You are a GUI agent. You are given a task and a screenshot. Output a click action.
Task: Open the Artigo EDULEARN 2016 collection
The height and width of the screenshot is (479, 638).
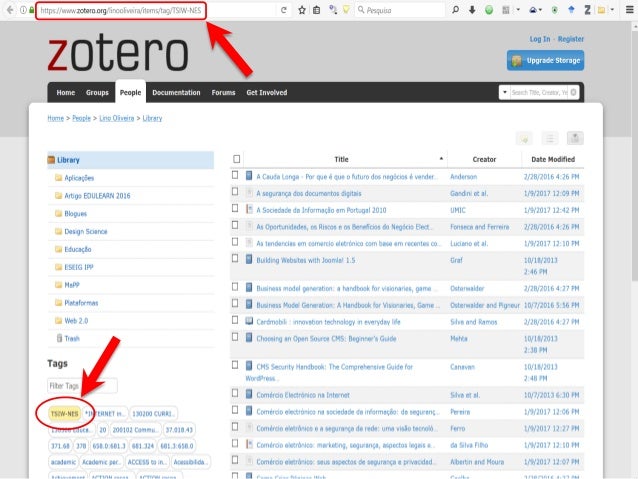pos(97,196)
